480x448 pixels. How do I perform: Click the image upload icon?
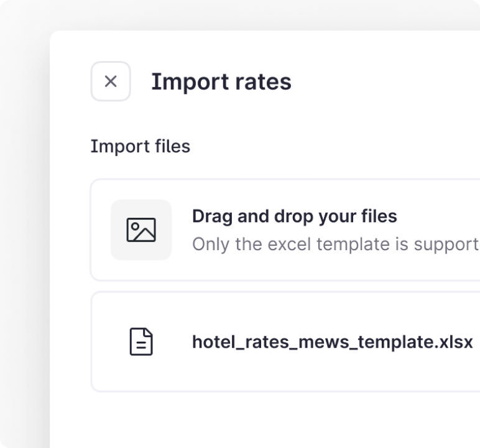tap(141, 230)
